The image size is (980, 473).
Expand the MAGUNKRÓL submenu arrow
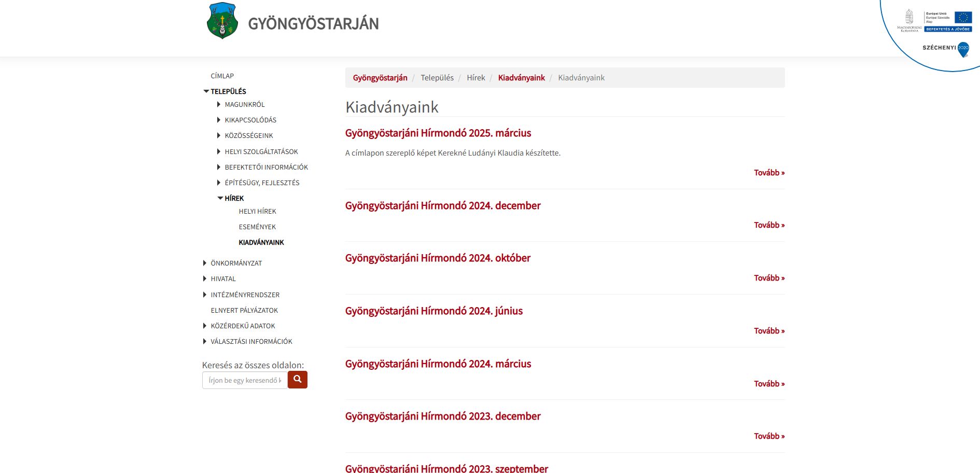point(219,104)
